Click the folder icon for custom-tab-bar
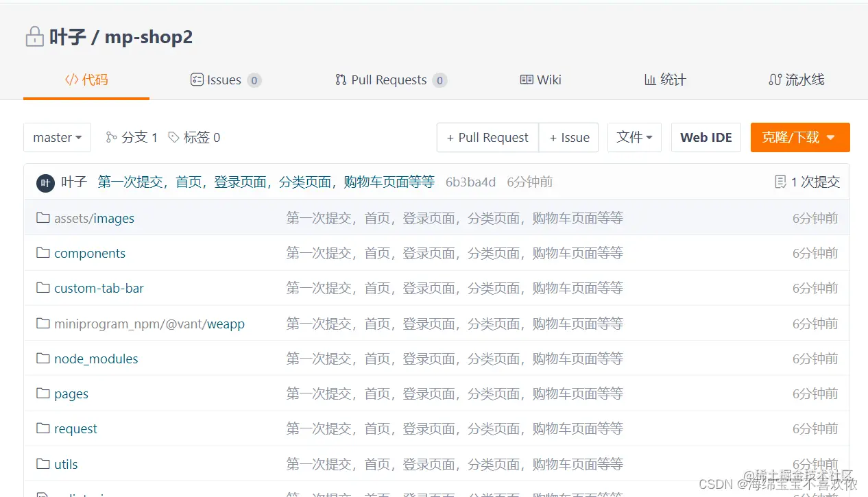This screenshot has height=497, width=868. (43, 288)
